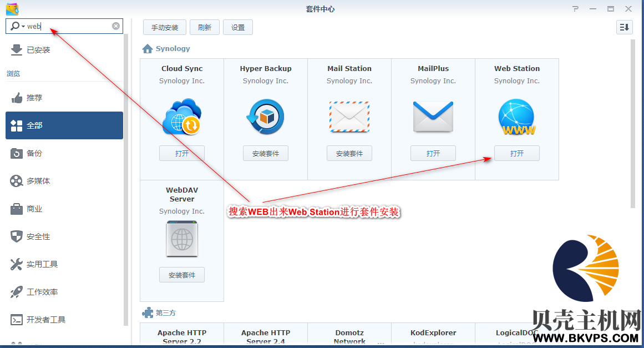The height and width of the screenshot is (348, 644).
Task: Open Cloud Sync with its 打开 button
Action: pyautogui.click(x=182, y=153)
